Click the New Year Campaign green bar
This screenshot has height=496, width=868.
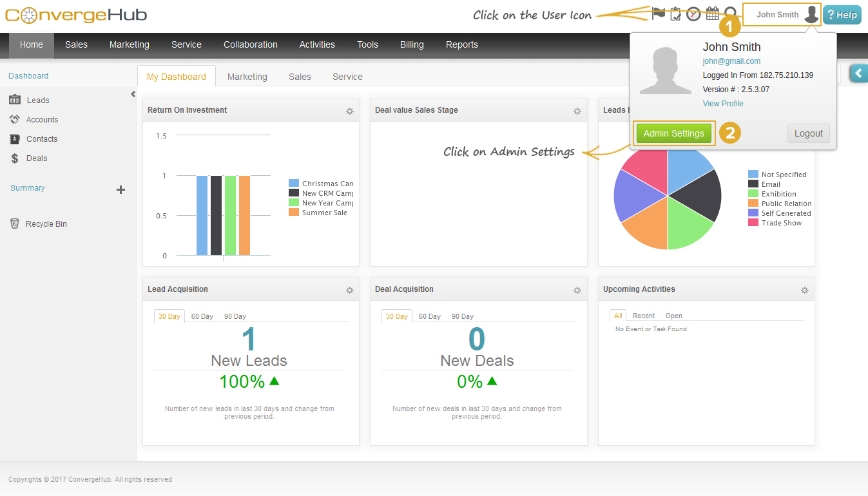pyautogui.click(x=230, y=216)
